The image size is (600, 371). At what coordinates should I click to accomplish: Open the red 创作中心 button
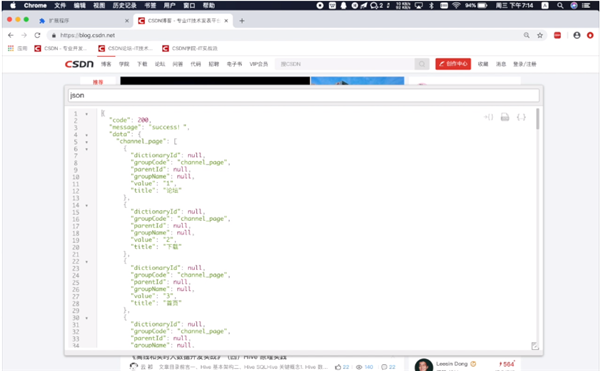453,64
